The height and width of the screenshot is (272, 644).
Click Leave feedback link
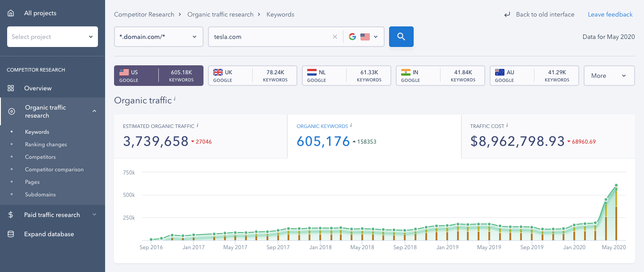tap(610, 15)
